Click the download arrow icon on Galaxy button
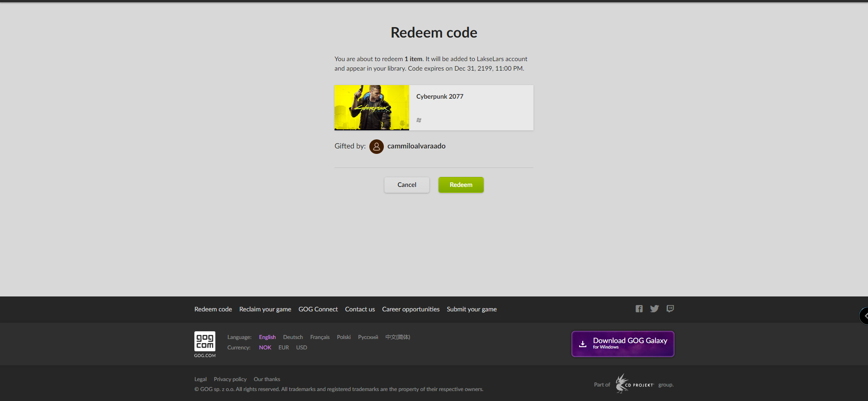 click(x=583, y=344)
